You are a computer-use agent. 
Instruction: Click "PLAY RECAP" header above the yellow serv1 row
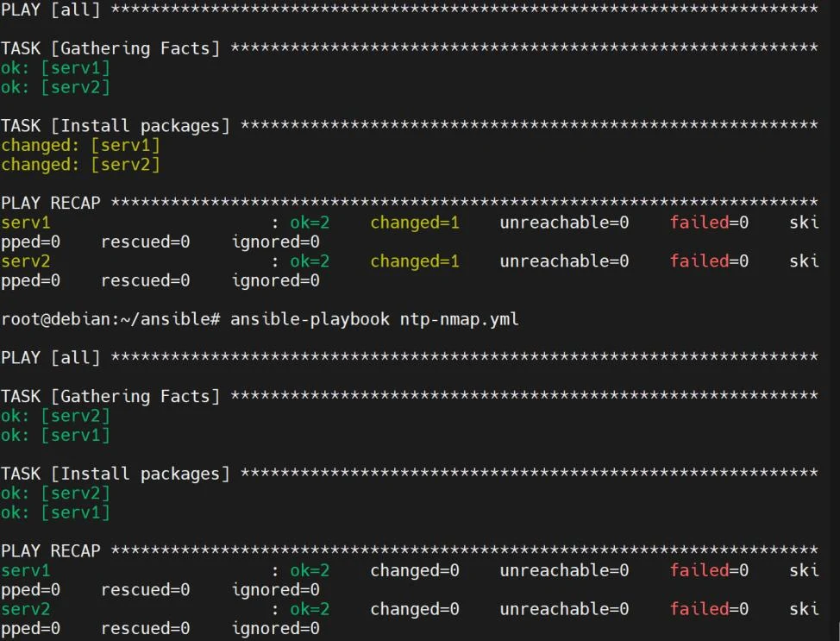(x=51, y=203)
